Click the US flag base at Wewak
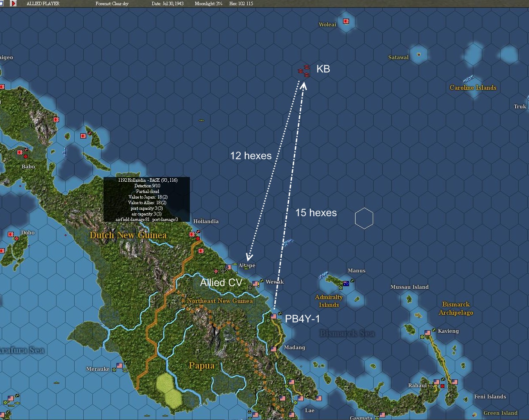The image size is (529, 420). pos(256,284)
